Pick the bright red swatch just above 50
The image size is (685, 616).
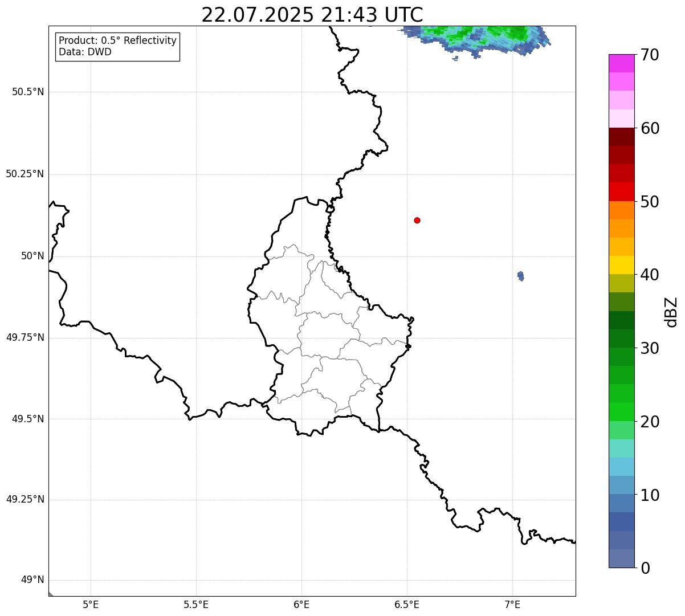[x=621, y=191]
